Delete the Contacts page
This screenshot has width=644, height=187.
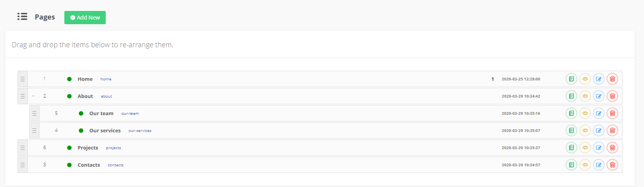612,165
